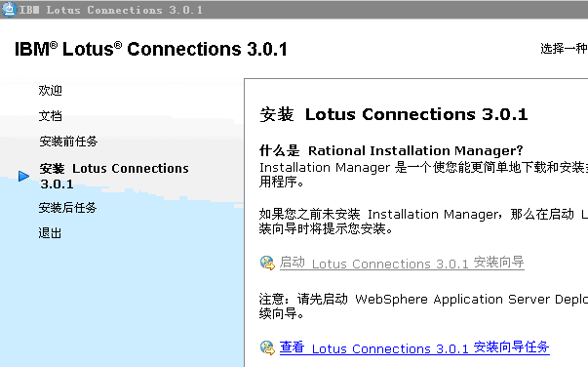Click 选择一种 language selector label at top right
The image size is (588, 367).
click(x=564, y=49)
